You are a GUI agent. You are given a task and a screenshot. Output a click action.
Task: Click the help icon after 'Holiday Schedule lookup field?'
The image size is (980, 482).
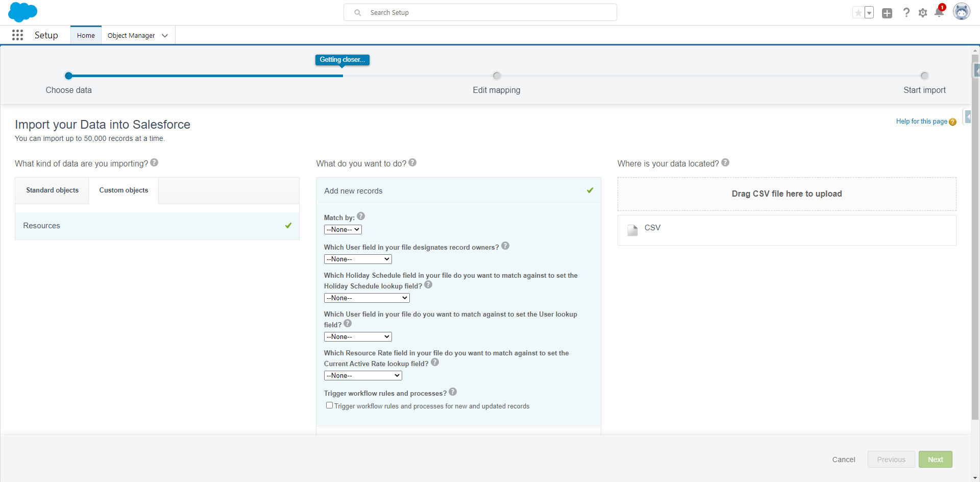[428, 284]
